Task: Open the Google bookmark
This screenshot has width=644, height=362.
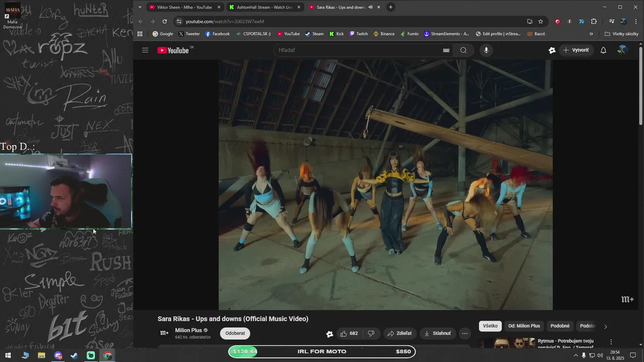Action: coord(163,34)
